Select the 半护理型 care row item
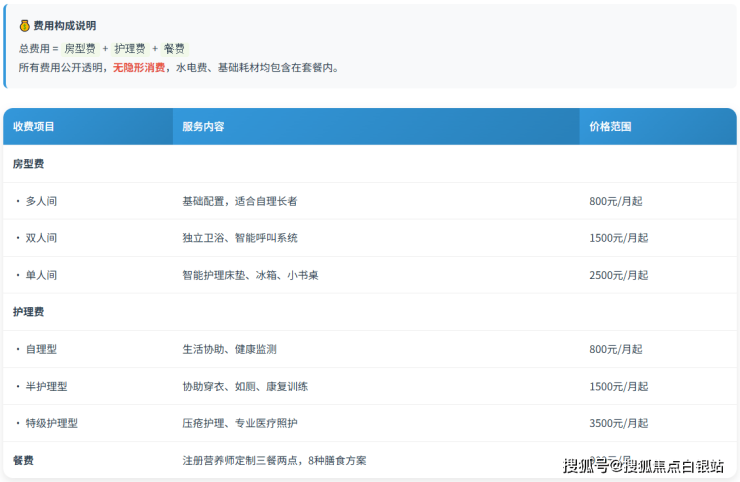740x482 pixels. click(x=46, y=386)
